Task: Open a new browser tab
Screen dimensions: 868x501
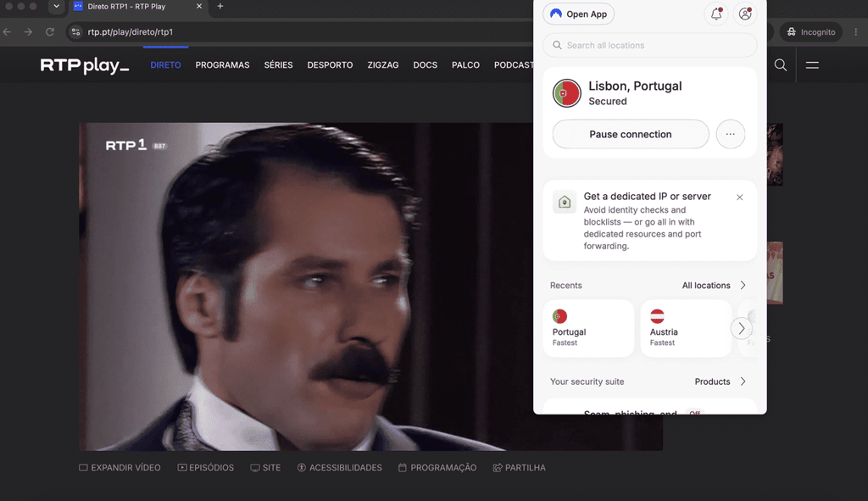Action: pyautogui.click(x=220, y=6)
